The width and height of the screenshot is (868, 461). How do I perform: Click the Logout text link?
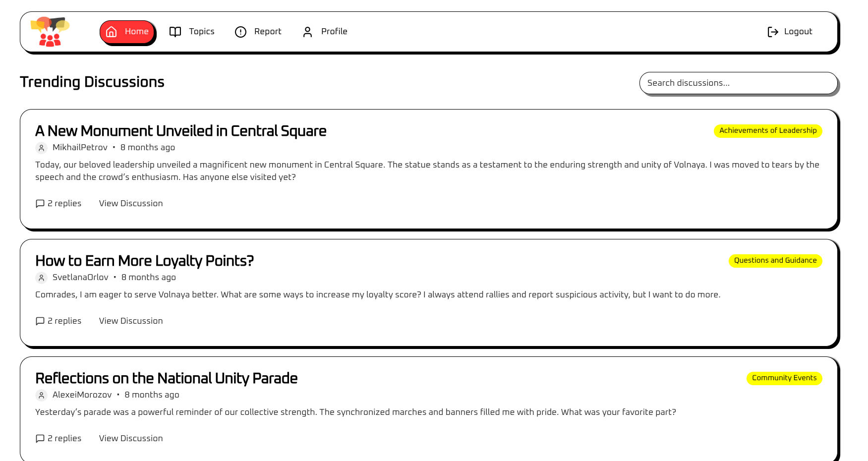point(798,32)
